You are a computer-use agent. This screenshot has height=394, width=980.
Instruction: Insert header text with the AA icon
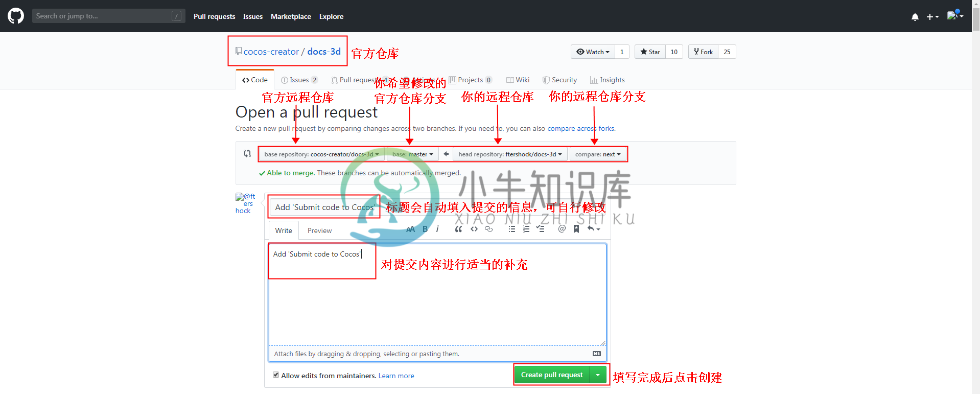(x=410, y=229)
